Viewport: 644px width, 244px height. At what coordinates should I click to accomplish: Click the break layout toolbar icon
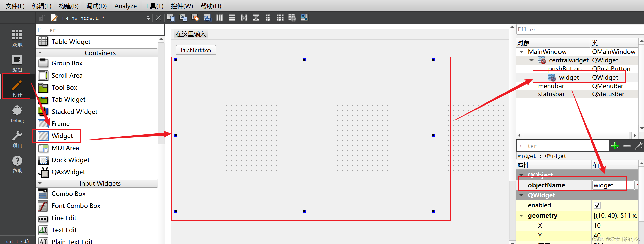(x=292, y=18)
